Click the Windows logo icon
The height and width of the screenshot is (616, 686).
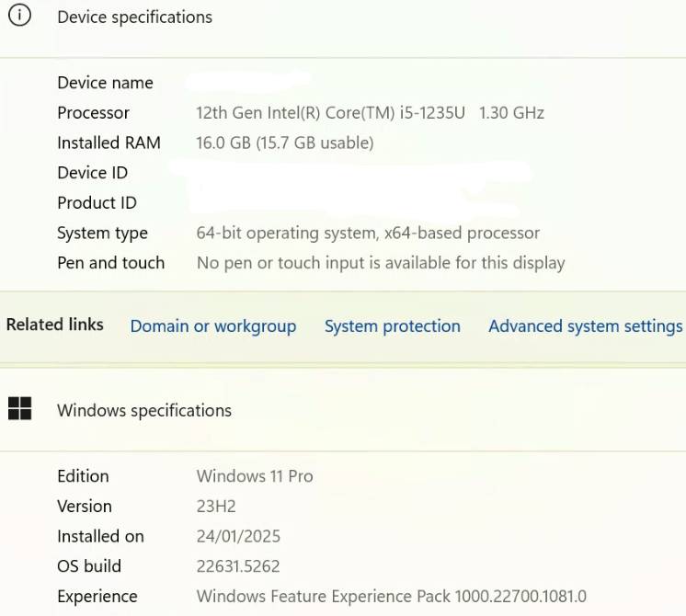(x=19, y=409)
